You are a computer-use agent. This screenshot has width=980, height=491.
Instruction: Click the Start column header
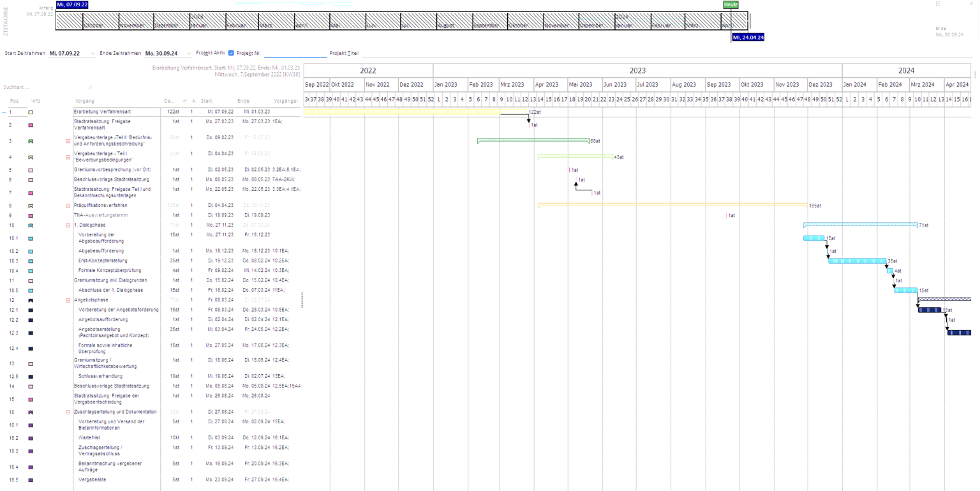click(x=207, y=101)
